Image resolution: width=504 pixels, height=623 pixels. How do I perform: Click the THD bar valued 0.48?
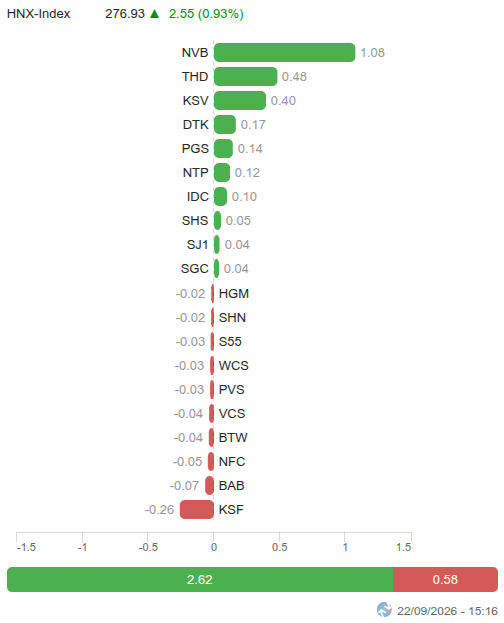[x=245, y=77]
